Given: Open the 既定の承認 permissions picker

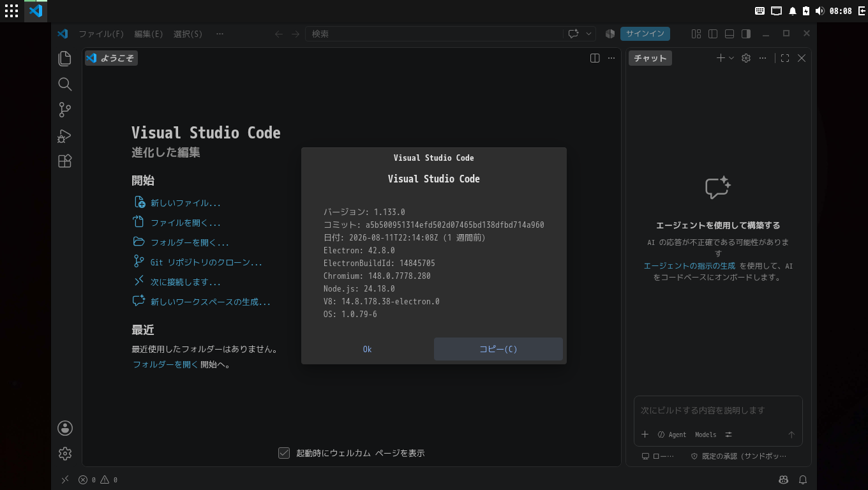Looking at the screenshot, I should (x=739, y=456).
